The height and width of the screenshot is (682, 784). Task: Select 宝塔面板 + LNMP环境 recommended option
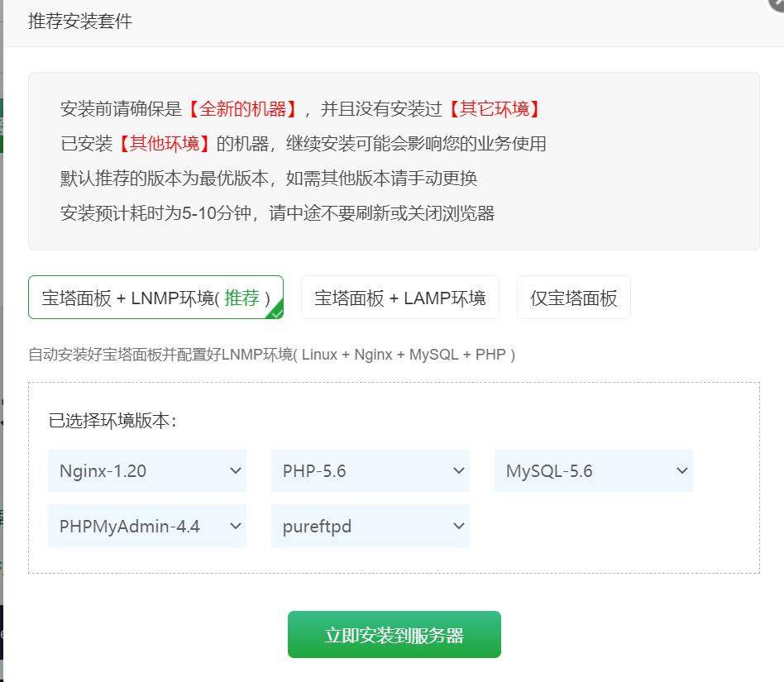click(x=155, y=298)
